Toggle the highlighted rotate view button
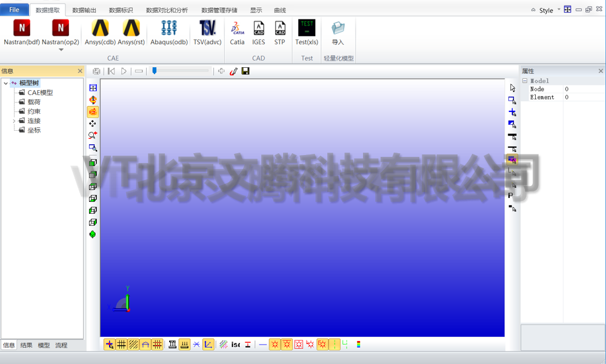 click(x=93, y=111)
